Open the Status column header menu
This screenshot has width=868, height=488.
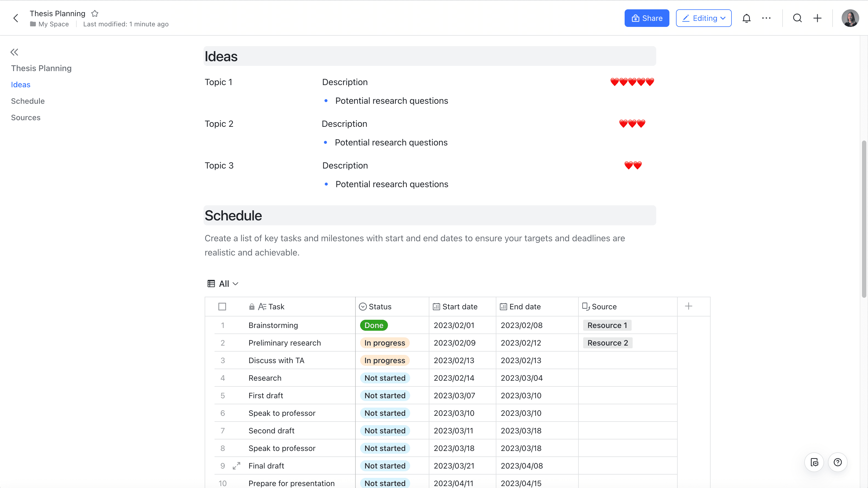380,307
